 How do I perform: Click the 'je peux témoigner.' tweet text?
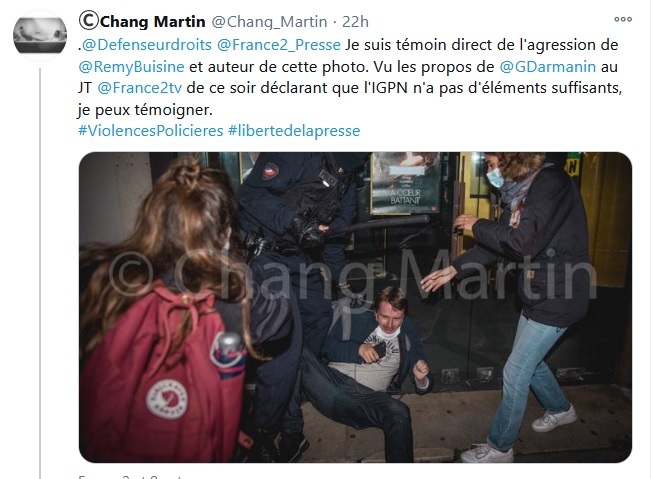tap(145, 110)
